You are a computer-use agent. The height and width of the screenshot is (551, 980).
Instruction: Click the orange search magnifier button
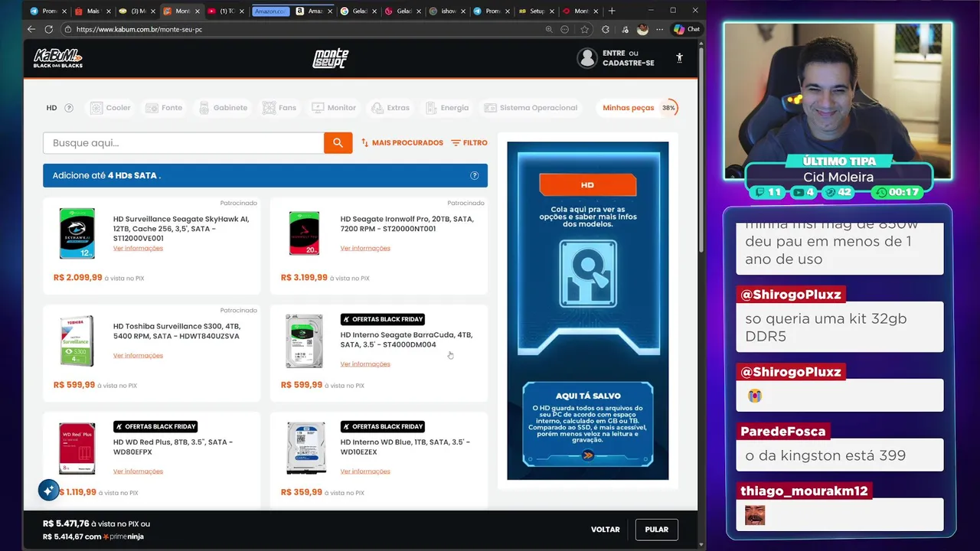click(x=338, y=143)
